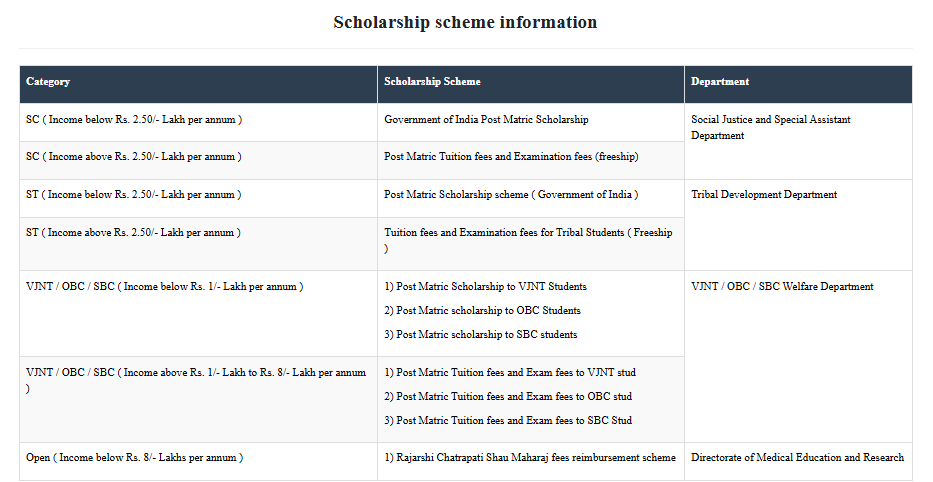Click "Government of India Post Matric Scholarship" text
This screenshot has height=482, width=933.
[486, 120]
